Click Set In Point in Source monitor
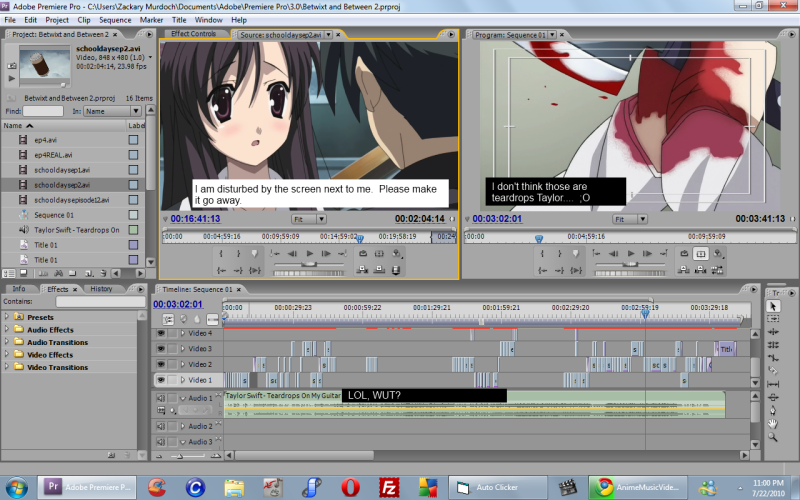 (x=221, y=254)
